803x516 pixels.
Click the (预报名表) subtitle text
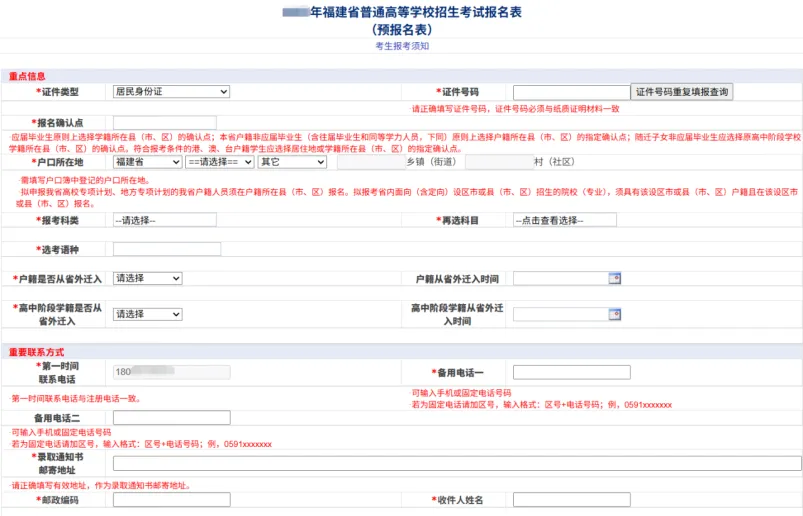(402, 30)
